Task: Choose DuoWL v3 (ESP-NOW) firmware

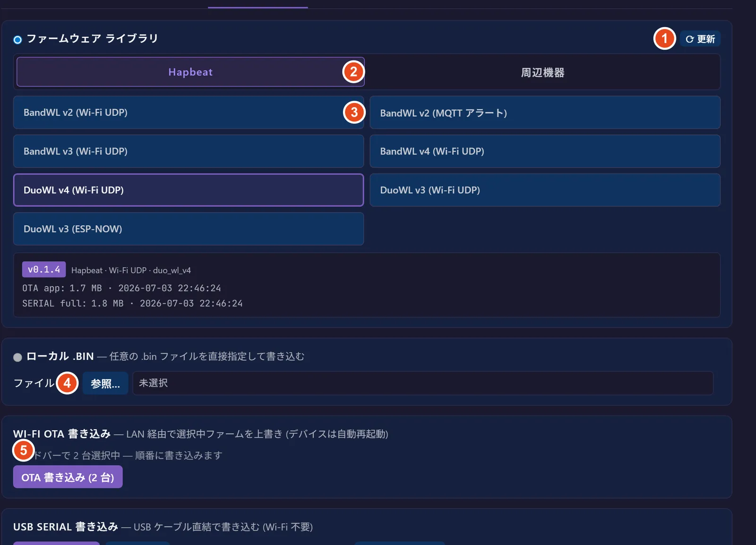Action: (189, 229)
